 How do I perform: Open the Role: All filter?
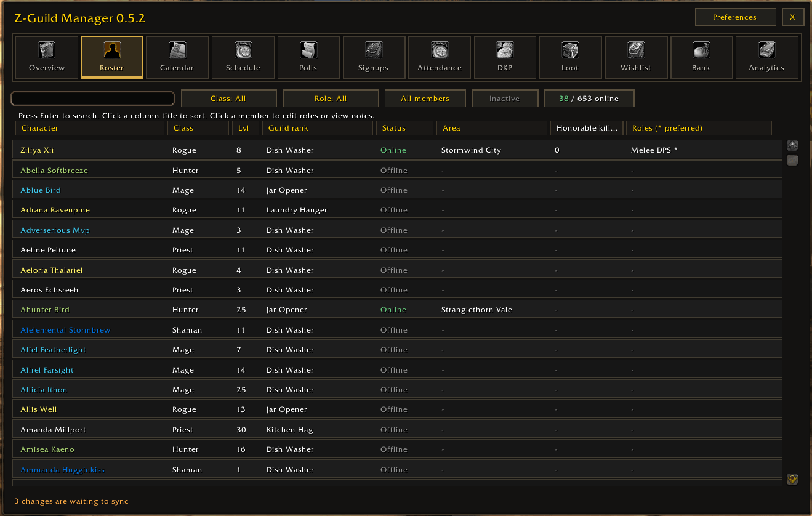(331, 99)
